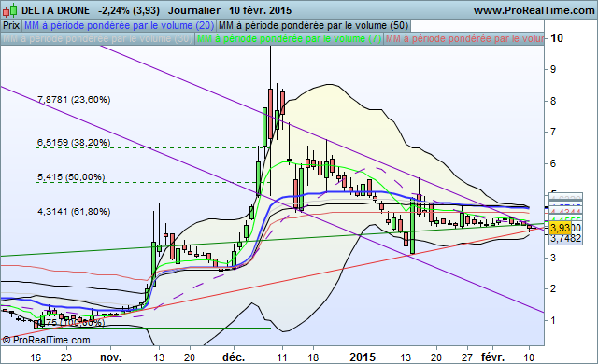This screenshot has width=598, height=364.
Task: Select the yellow 3,93 current price tag
Action: coord(561,228)
